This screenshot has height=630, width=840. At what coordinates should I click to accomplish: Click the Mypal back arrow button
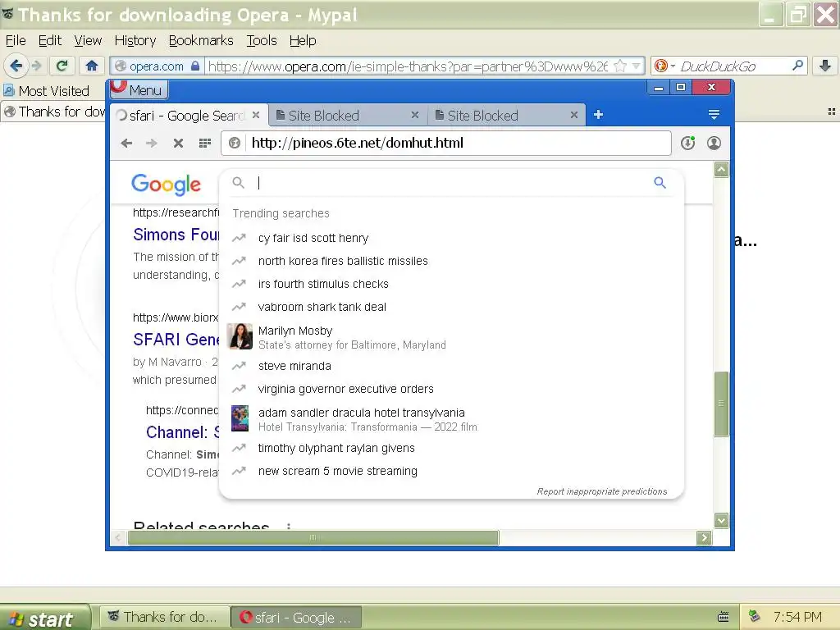[x=16, y=66]
